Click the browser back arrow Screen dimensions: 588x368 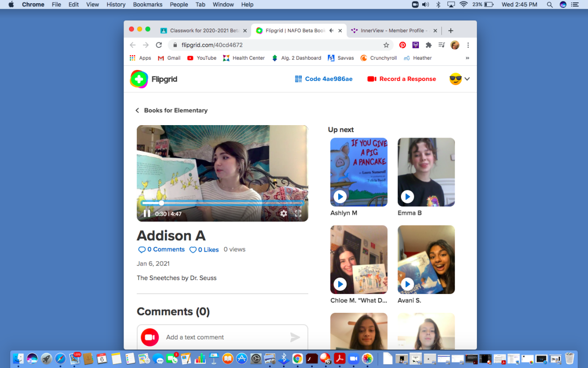click(133, 45)
